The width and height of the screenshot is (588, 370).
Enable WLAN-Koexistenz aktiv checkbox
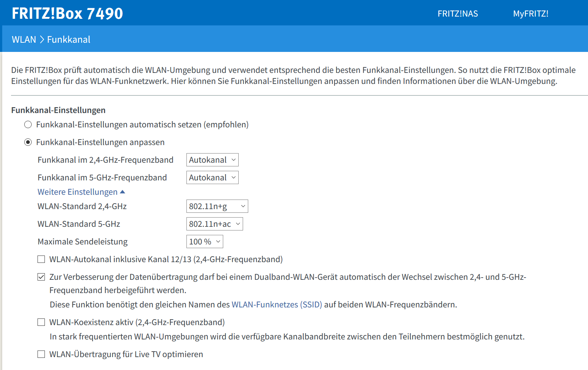[41, 322]
